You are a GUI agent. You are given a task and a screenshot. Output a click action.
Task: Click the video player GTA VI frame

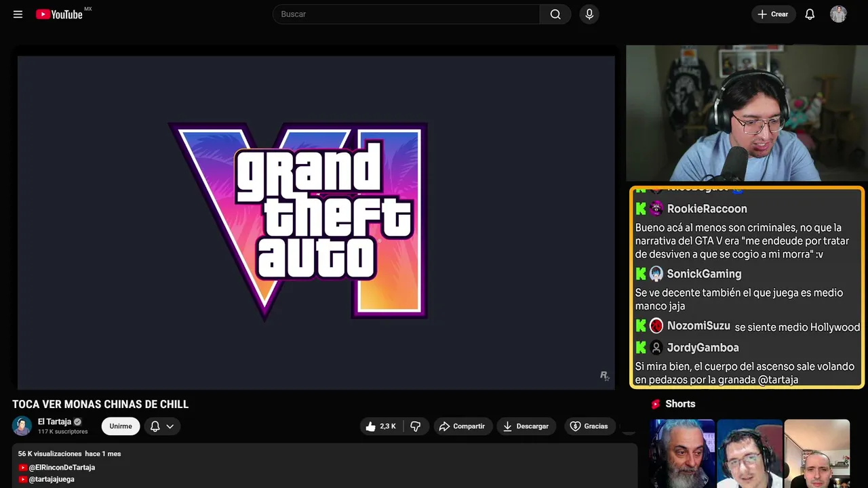[316, 222]
